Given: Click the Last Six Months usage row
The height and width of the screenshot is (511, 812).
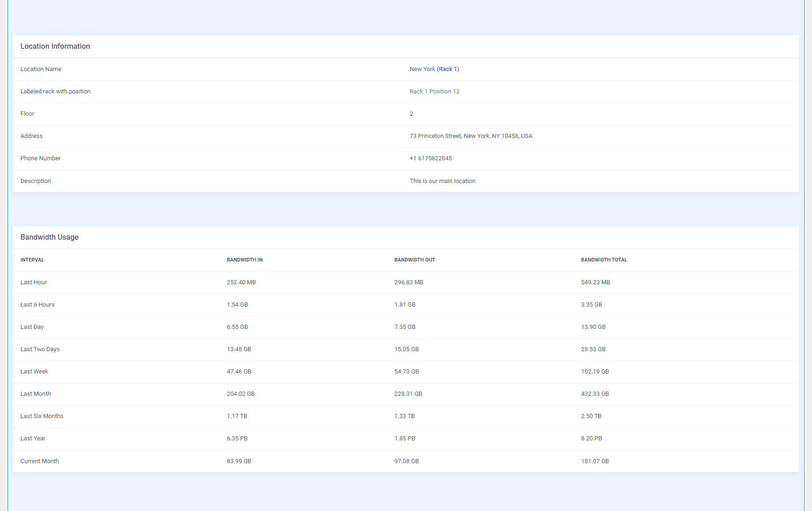Looking at the screenshot, I should [x=42, y=416].
